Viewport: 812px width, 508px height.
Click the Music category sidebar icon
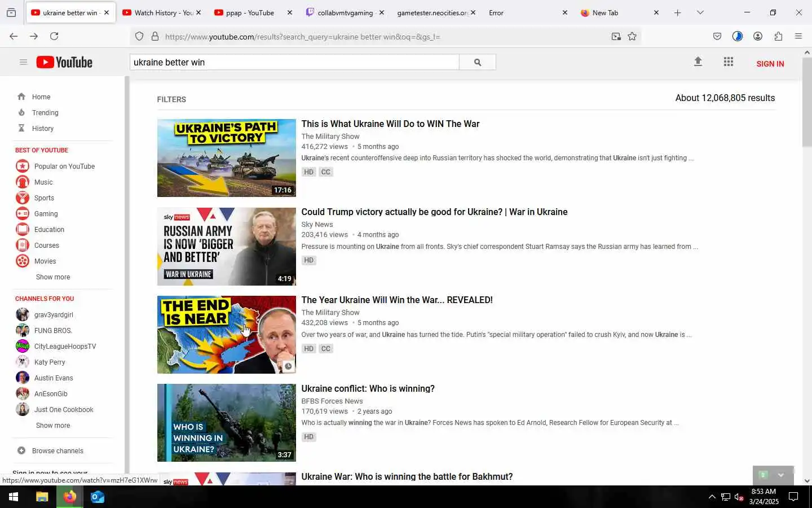[x=23, y=182]
